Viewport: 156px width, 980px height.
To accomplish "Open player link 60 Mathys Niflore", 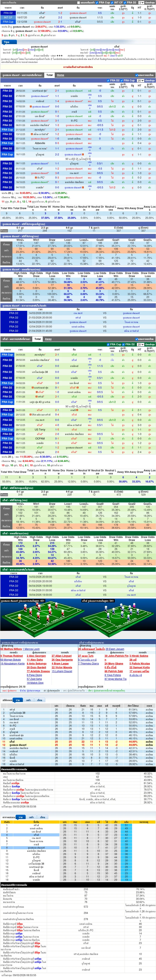I will pos(11,649).
